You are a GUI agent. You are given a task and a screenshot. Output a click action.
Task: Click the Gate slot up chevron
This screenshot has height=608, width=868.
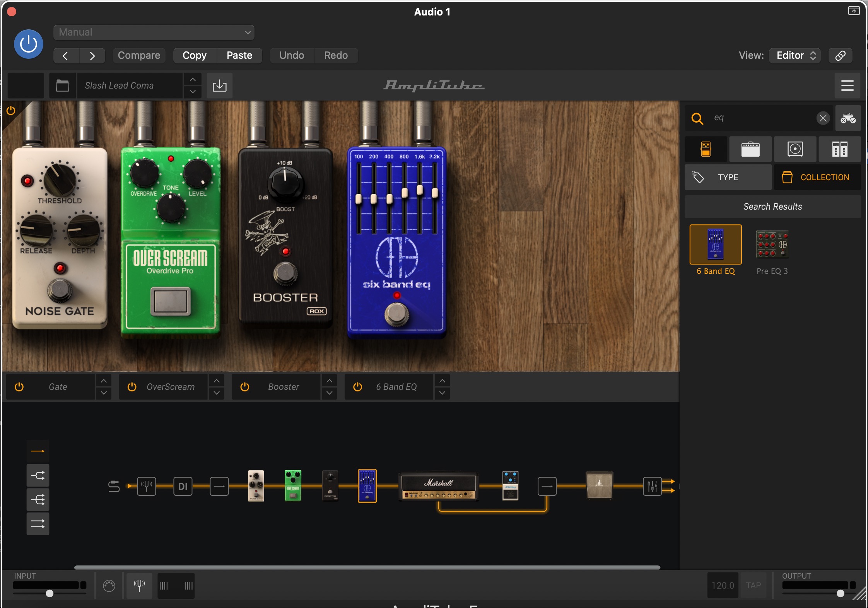point(104,381)
